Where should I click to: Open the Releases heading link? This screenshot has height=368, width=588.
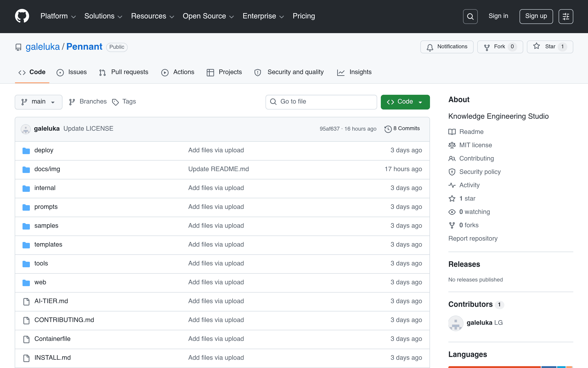[x=464, y=264]
